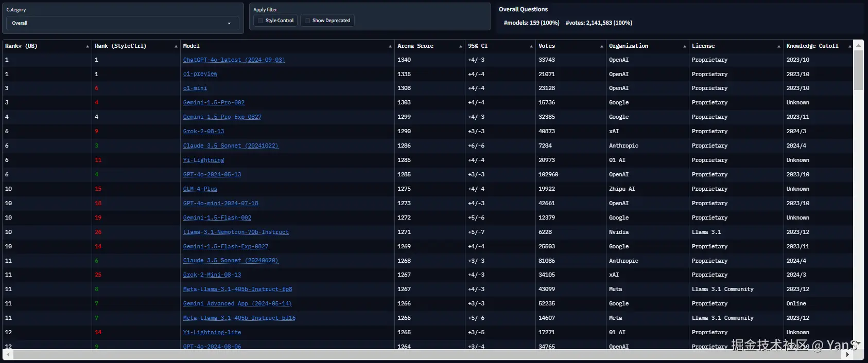This screenshot has height=363, width=868.
Task: Open the o1-preview model link
Action: (200, 75)
